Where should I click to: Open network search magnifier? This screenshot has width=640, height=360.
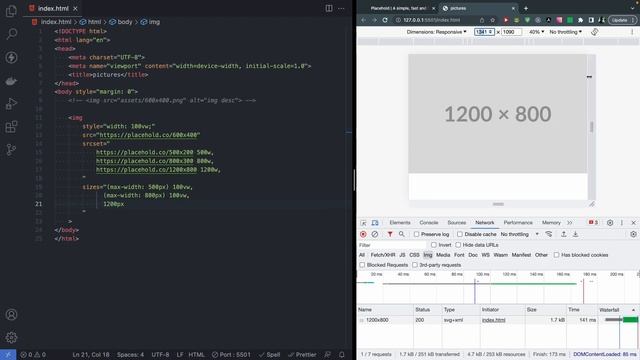[402, 234]
